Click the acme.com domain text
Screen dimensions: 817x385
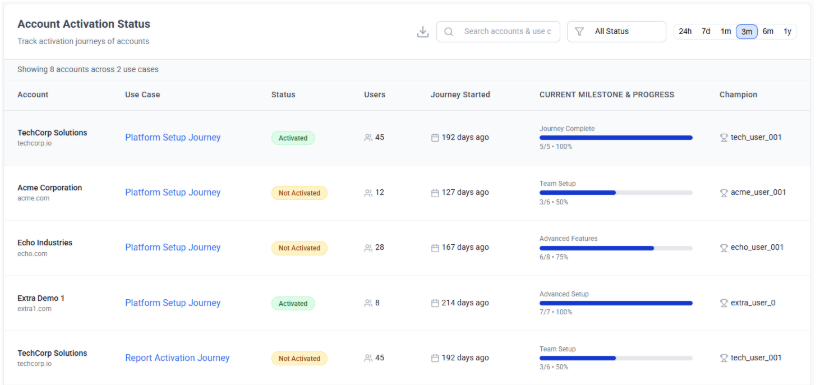point(33,198)
